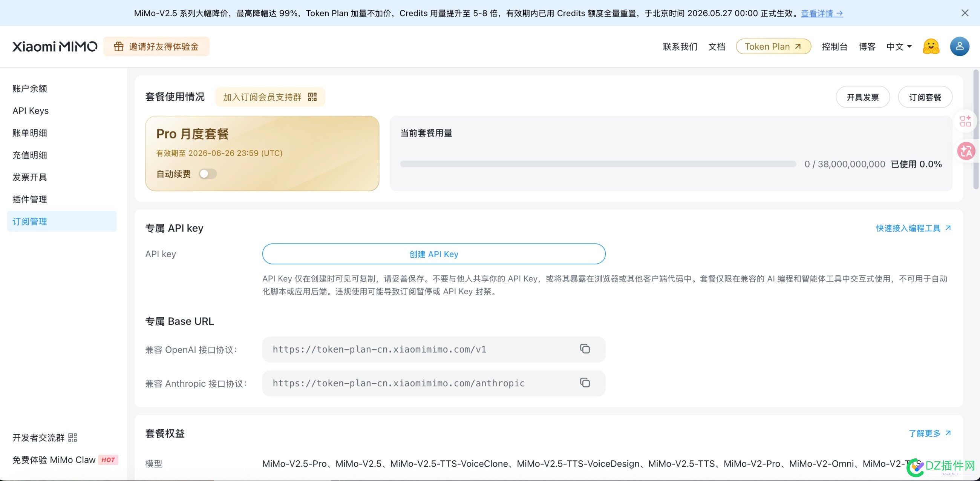Open the Token Plan page
The image size is (980, 481).
pyautogui.click(x=773, y=46)
